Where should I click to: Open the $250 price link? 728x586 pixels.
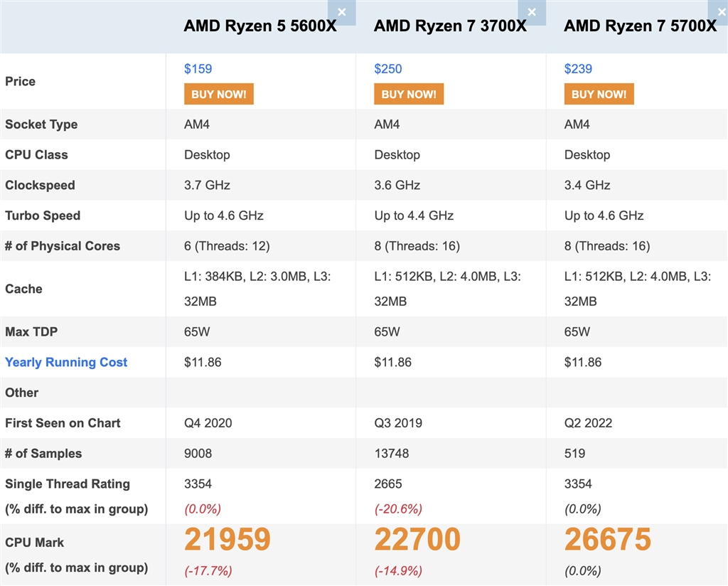(388, 69)
